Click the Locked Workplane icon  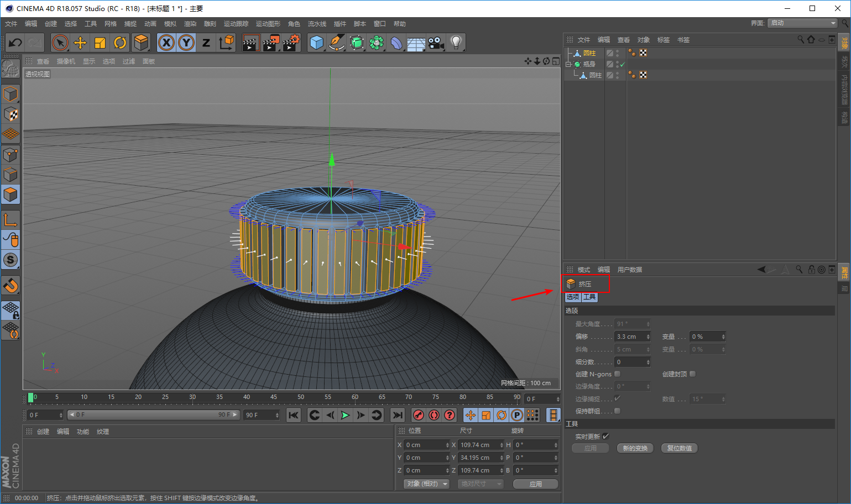(11, 311)
